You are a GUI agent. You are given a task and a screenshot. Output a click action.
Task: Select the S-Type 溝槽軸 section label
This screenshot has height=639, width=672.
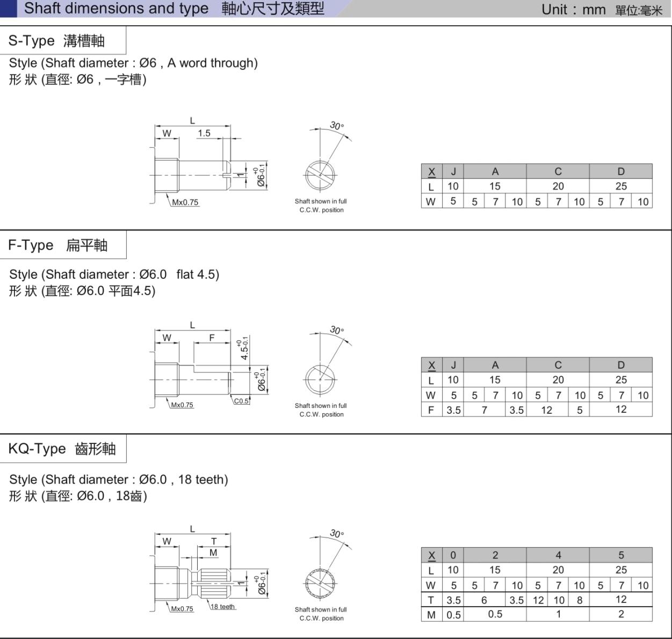pos(56,41)
